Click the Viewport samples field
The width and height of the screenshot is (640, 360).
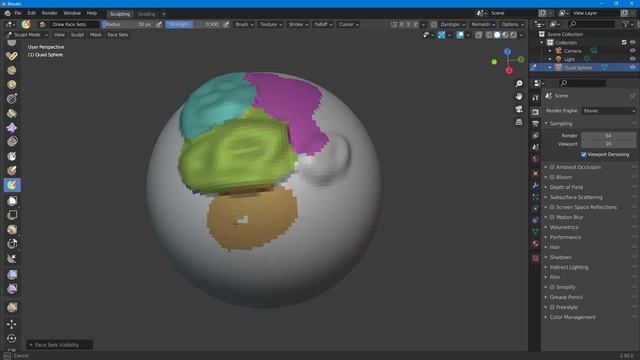coord(609,144)
